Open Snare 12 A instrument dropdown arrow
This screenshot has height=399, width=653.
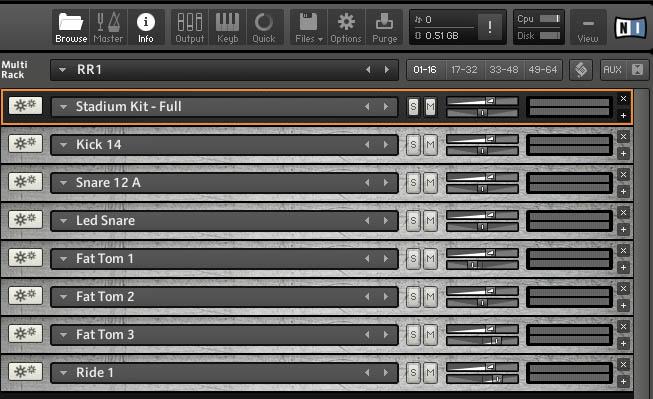pyautogui.click(x=63, y=183)
